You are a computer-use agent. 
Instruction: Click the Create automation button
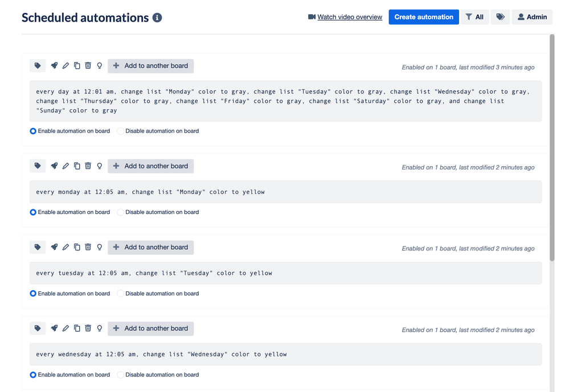coord(423,16)
